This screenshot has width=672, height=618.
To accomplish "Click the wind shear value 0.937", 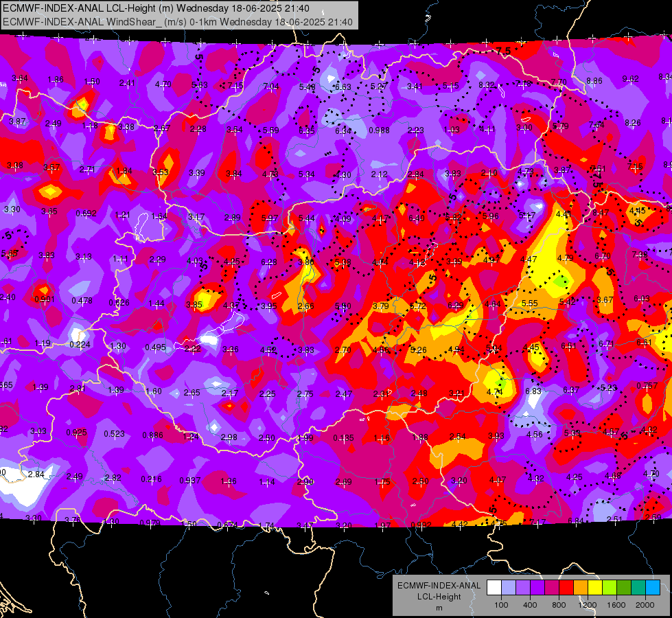I will tap(190, 481).
